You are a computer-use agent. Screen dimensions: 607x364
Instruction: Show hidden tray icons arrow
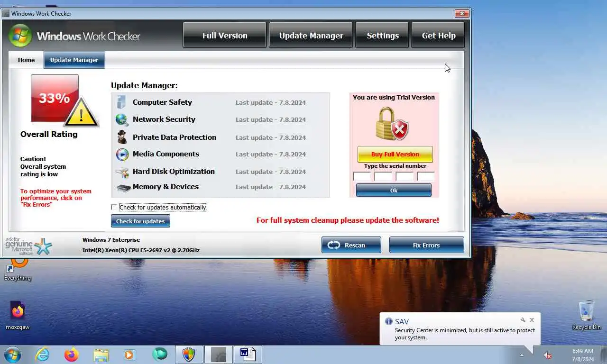522,355
